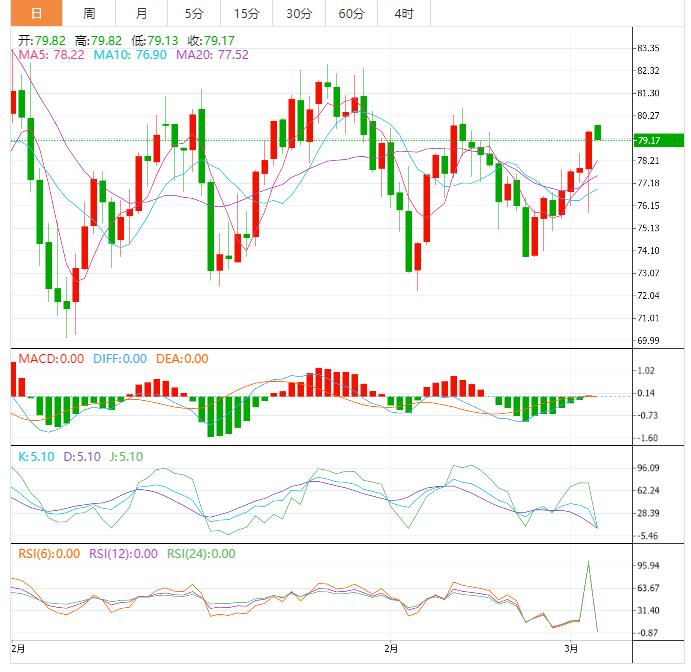Image resolution: width=691 pixels, height=672 pixels.
Task: Click the 95.94 RSI axis value
Action: coord(648,565)
